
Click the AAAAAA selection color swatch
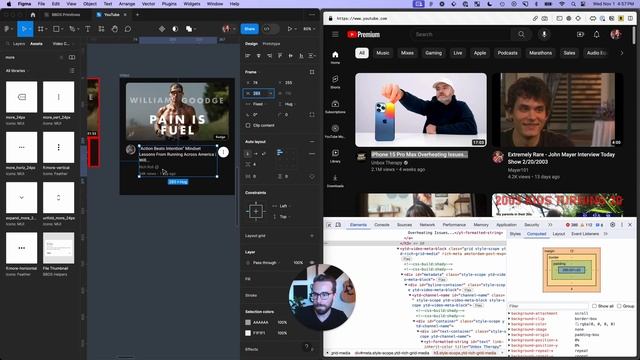pos(248,322)
